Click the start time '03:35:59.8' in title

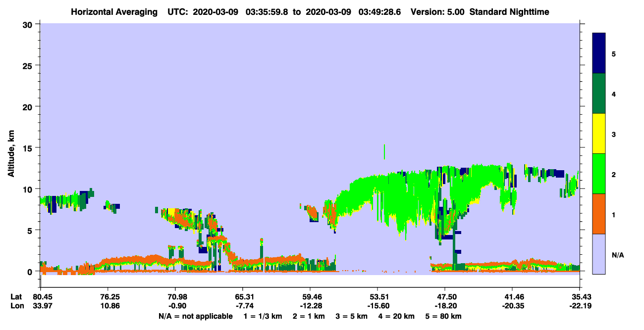pyautogui.click(x=268, y=12)
